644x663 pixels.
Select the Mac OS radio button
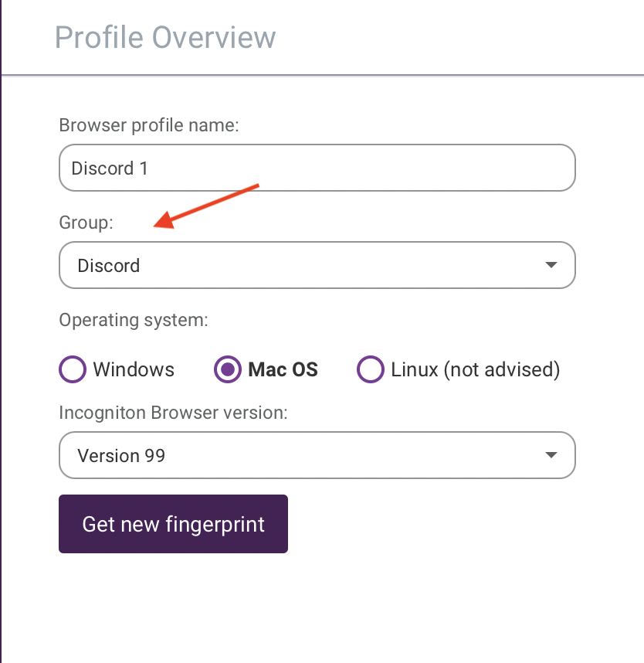(228, 369)
